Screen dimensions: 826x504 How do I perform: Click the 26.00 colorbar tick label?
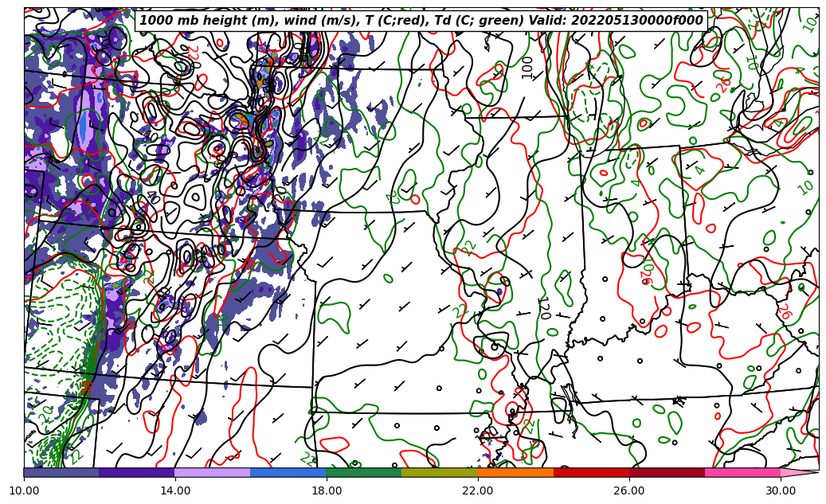(x=629, y=490)
